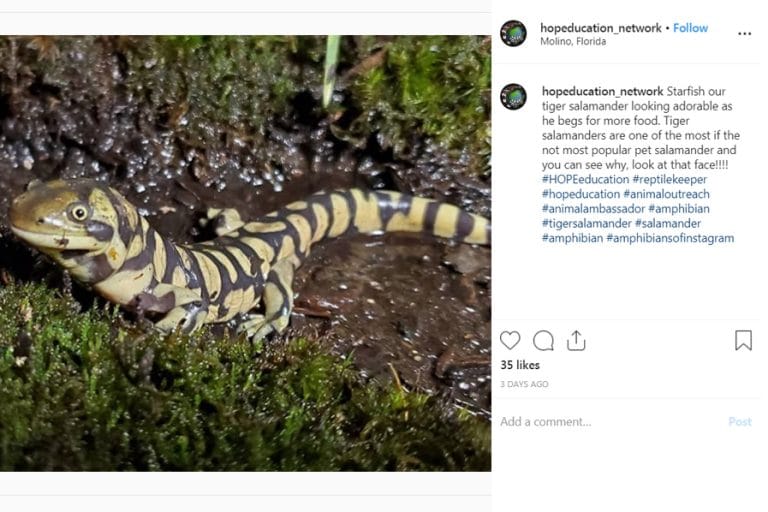The height and width of the screenshot is (512, 768).
Task: Click header profile avatar of hopeducation_network
Action: (513, 33)
